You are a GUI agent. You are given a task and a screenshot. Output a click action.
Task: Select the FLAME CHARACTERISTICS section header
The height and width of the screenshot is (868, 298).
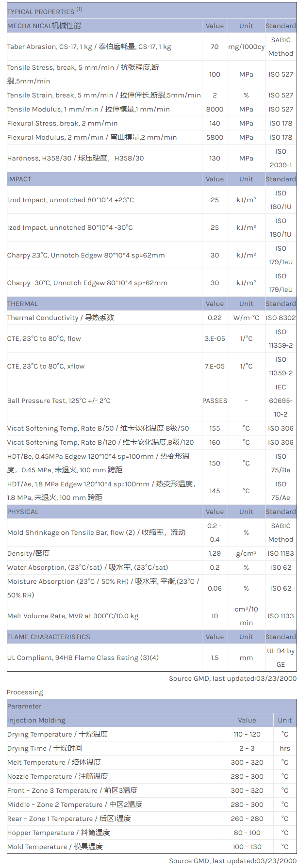[49, 637]
